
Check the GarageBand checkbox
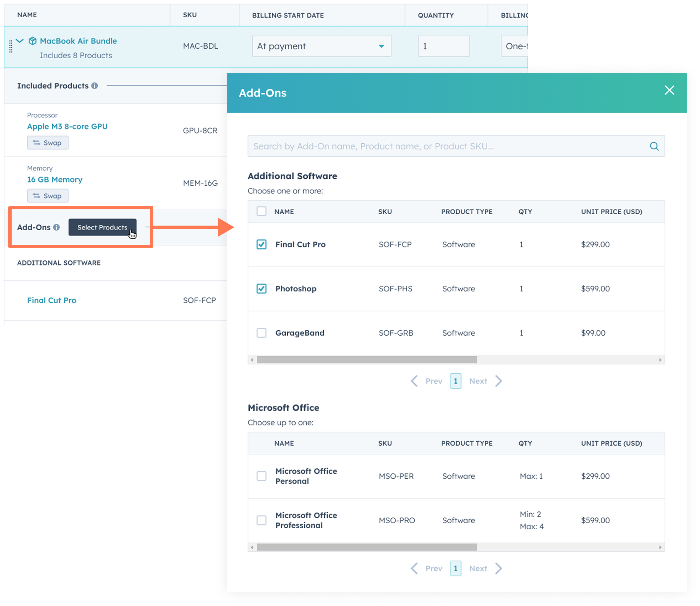(x=262, y=333)
